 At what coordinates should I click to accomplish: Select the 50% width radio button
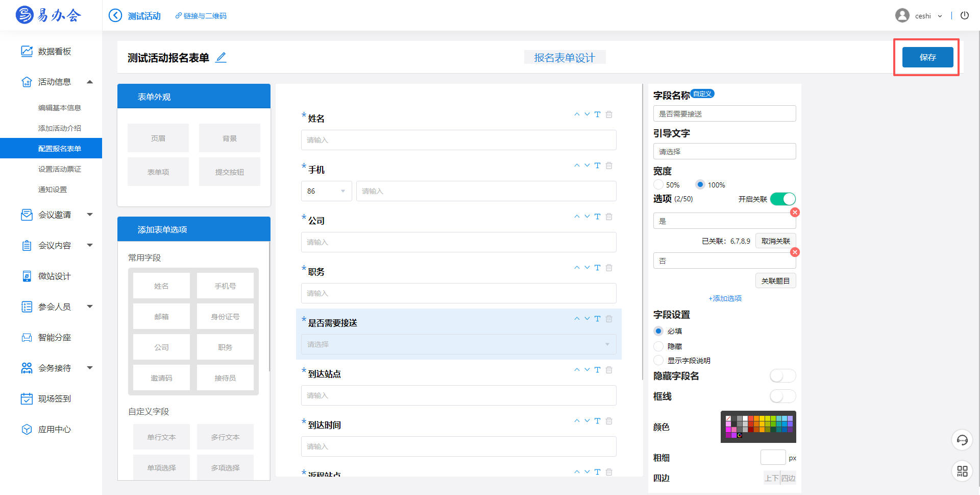tap(658, 185)
